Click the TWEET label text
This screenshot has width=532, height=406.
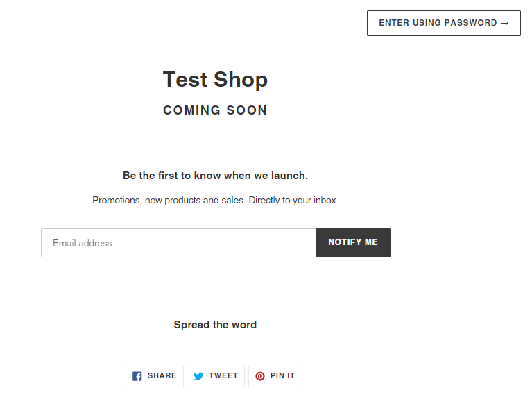point(223,375)
